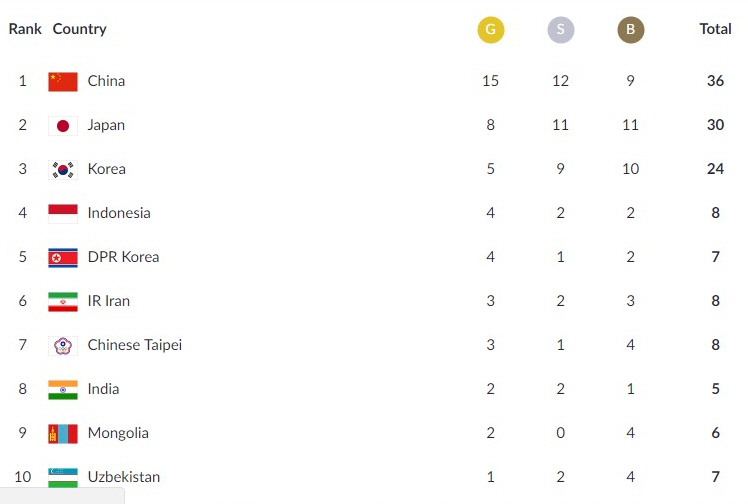Click the silver medal S icon
Viewport: 748px width, 504px height.
[x=561, y=30]
